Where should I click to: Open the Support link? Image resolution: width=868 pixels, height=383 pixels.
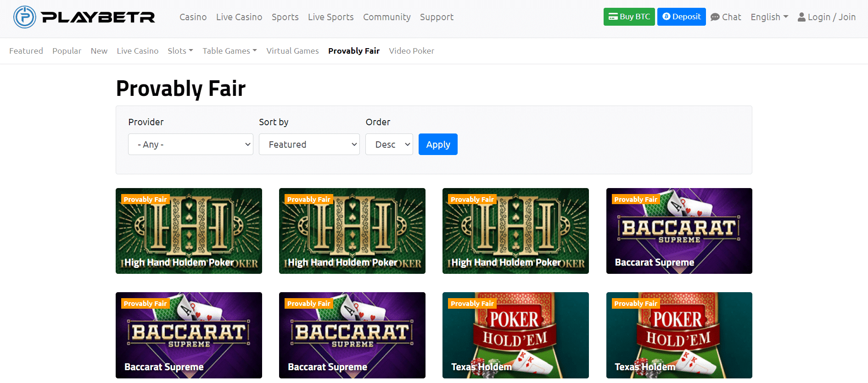(437, 17)
